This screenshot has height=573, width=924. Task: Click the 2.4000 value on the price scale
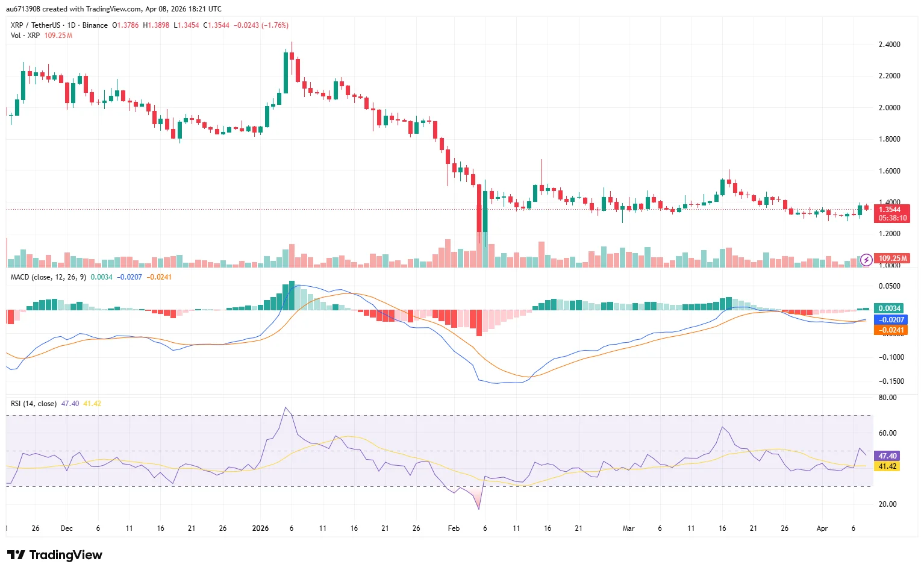(x=890, y=44)
